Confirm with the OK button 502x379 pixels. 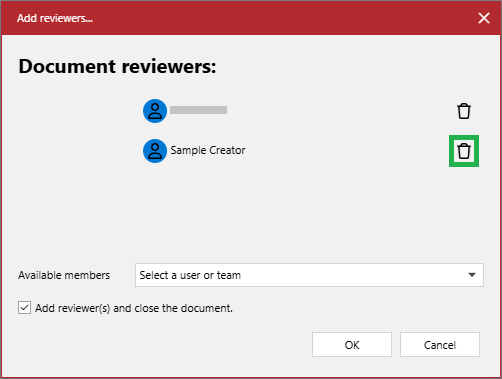pyautogui.click(x=352, y=345)
